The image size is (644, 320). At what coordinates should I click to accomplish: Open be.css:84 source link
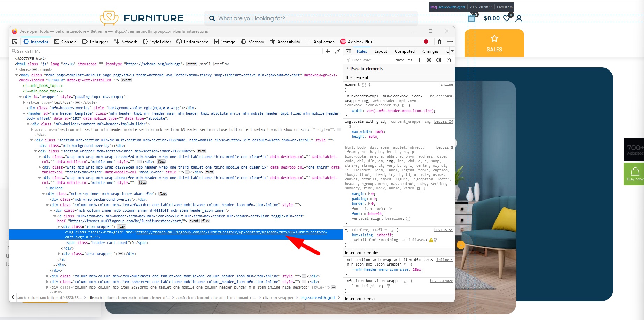pyautogui.click(x=444, y=122)
